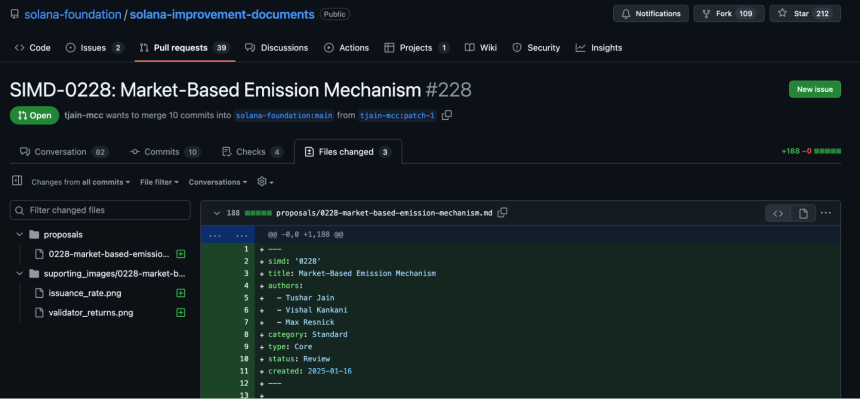The image size is (860, 399).
Task: Open Changes from all commits dropdown
Action: 81,182
